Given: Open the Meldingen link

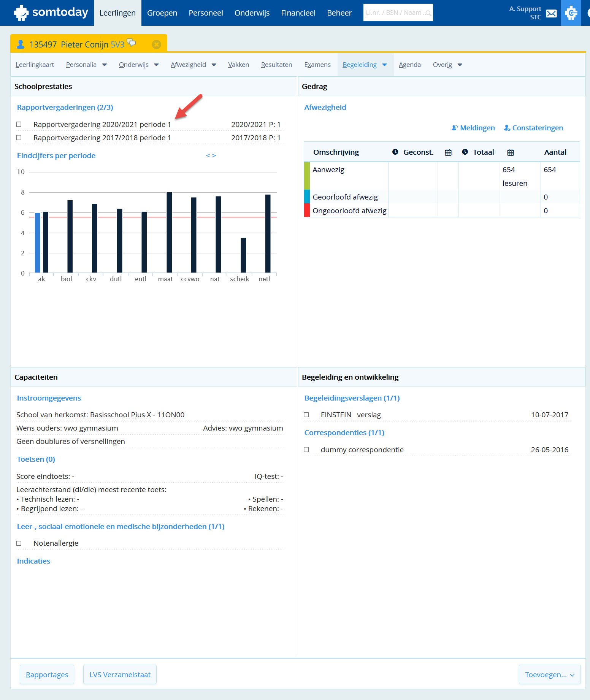Looking at the screenshot, I should point(477,128).
